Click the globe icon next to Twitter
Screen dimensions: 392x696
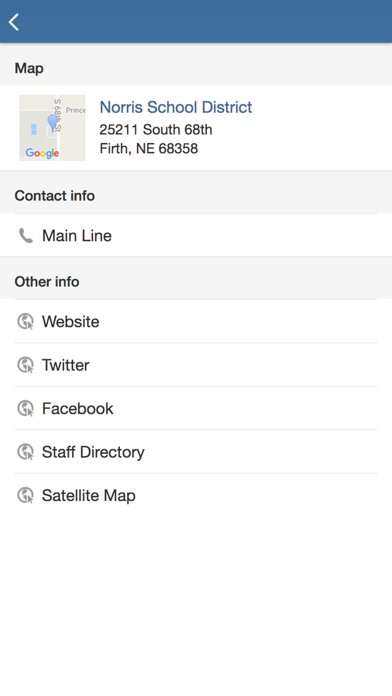click(x=25, y=365)
